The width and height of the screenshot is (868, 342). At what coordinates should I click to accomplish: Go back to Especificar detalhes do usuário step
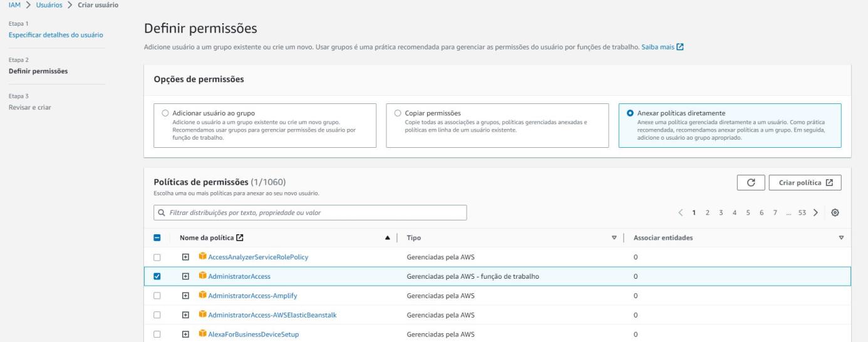coord(56,34)
